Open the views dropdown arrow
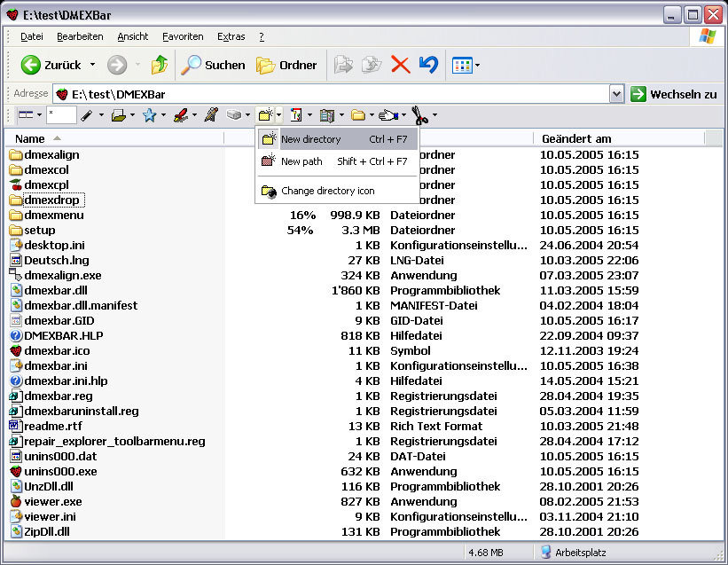 coord(477,66)
